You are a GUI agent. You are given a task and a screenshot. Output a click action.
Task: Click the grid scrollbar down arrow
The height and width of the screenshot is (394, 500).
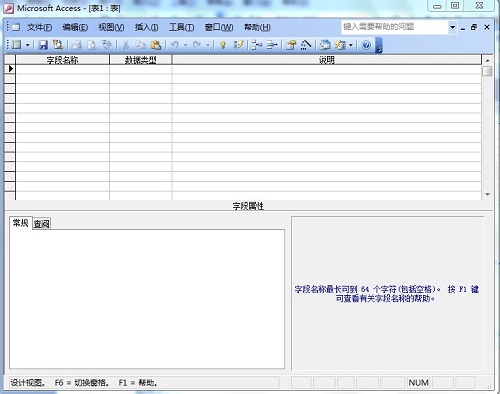pyautogui.click(x=487, y=194)
